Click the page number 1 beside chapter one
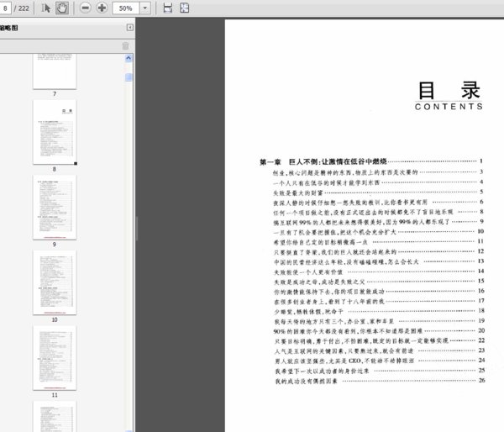The image size is (504, 432). [x=481, y=161]
